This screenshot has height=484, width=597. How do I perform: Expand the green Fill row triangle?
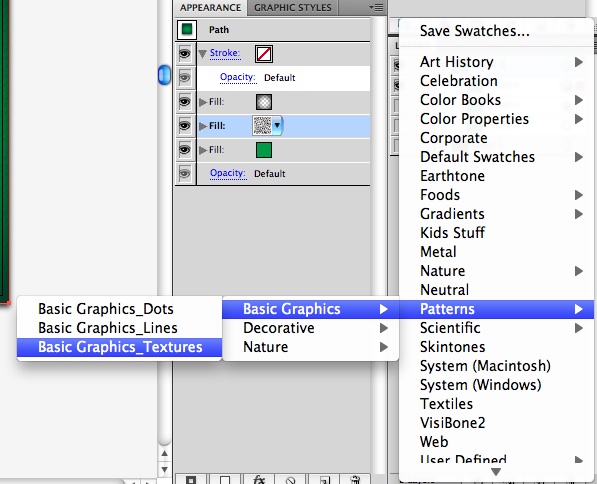[203, 150]
